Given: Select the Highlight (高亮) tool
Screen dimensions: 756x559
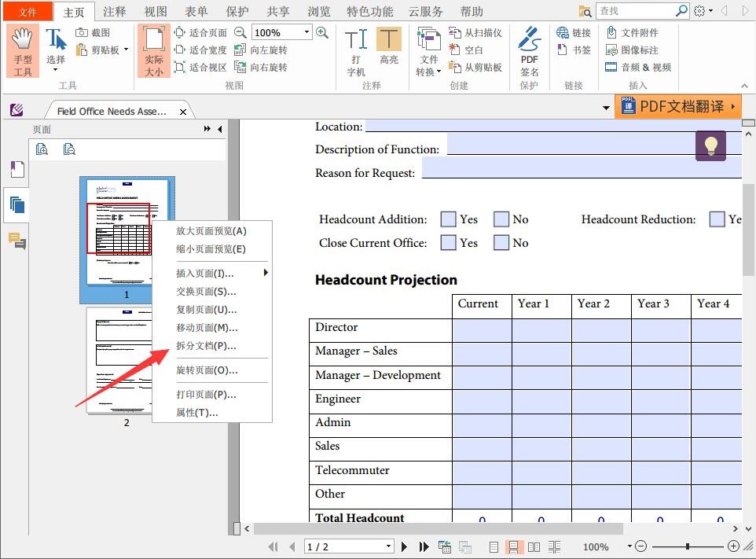Looking at the screenshot, I should point(388,50).
